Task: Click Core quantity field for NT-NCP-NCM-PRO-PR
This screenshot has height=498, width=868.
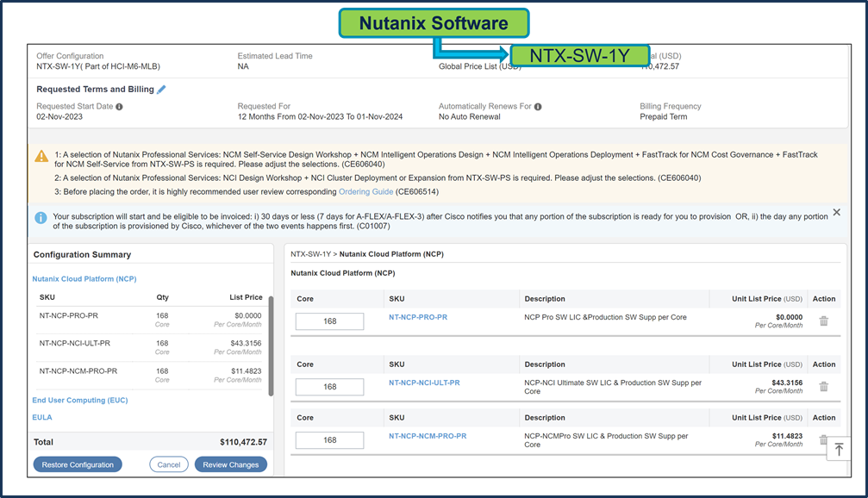Action: coord(330,440)
